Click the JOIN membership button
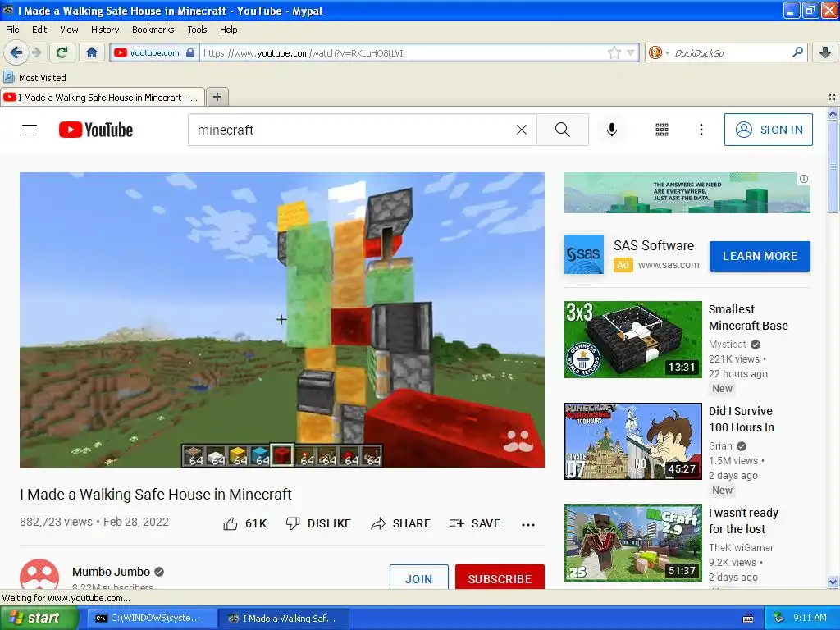This screenshot has height=630, width=840. point(418,577)
